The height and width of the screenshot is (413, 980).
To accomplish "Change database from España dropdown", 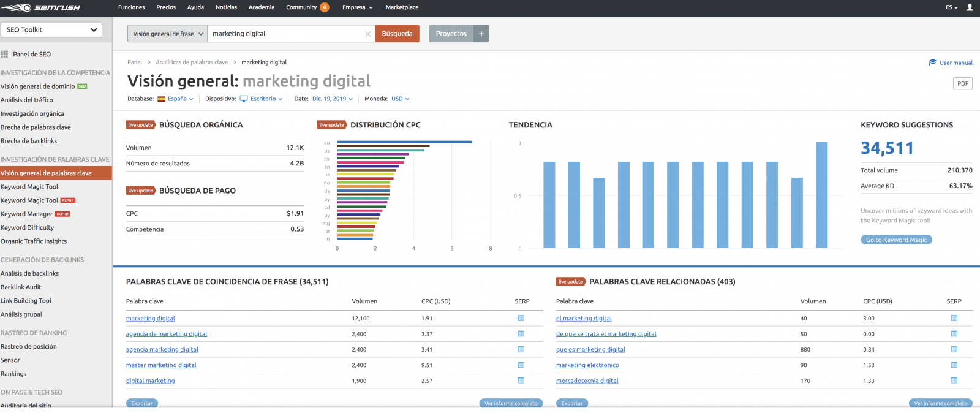I will coord(176,99).
